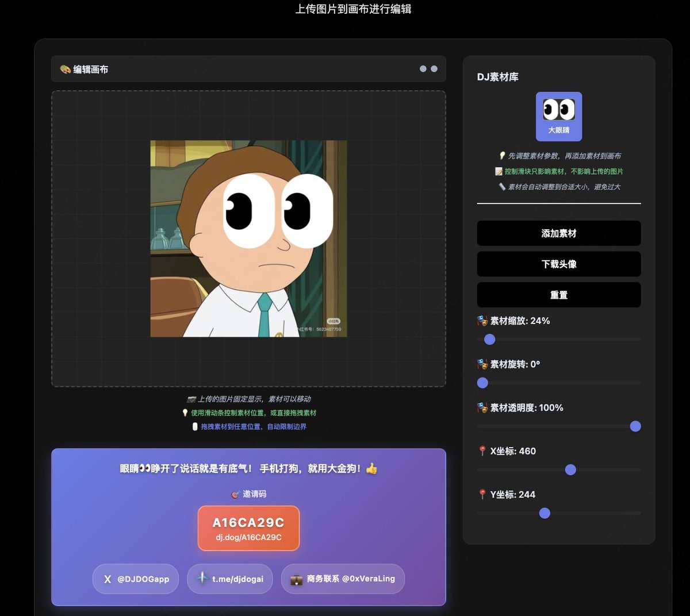Click the DJ素材库 panel title
Viewport: 690px width, 616px height.
tap(498, 77)
